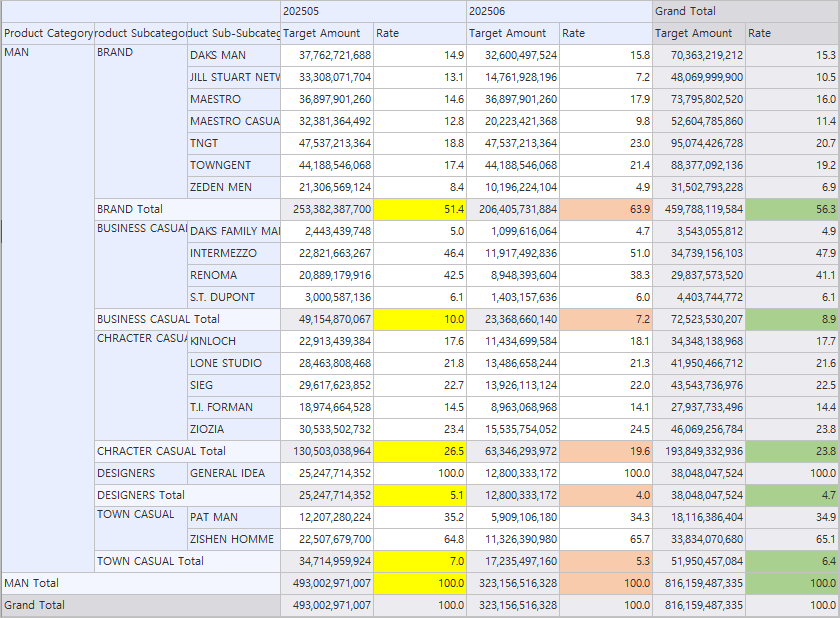This screenshot has width=840, height=618.
Task: Click the RENOMA row label
Action: coord(234,275)
